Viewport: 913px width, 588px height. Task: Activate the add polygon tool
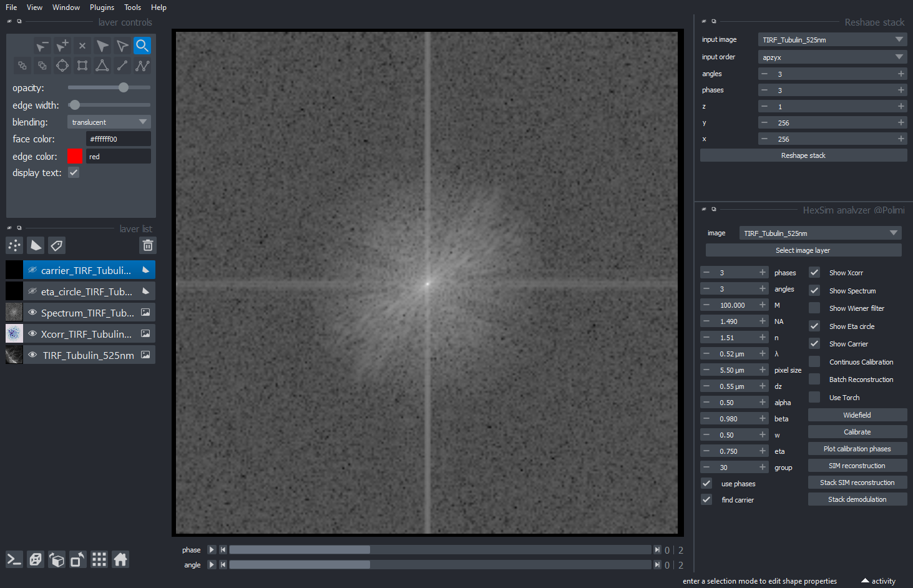coord(102,66)
